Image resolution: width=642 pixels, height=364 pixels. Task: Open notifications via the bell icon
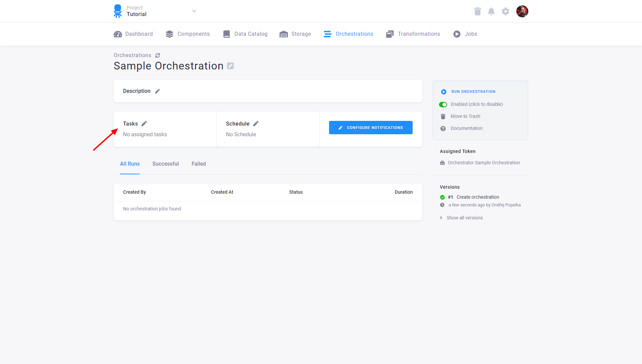[492, 11]
